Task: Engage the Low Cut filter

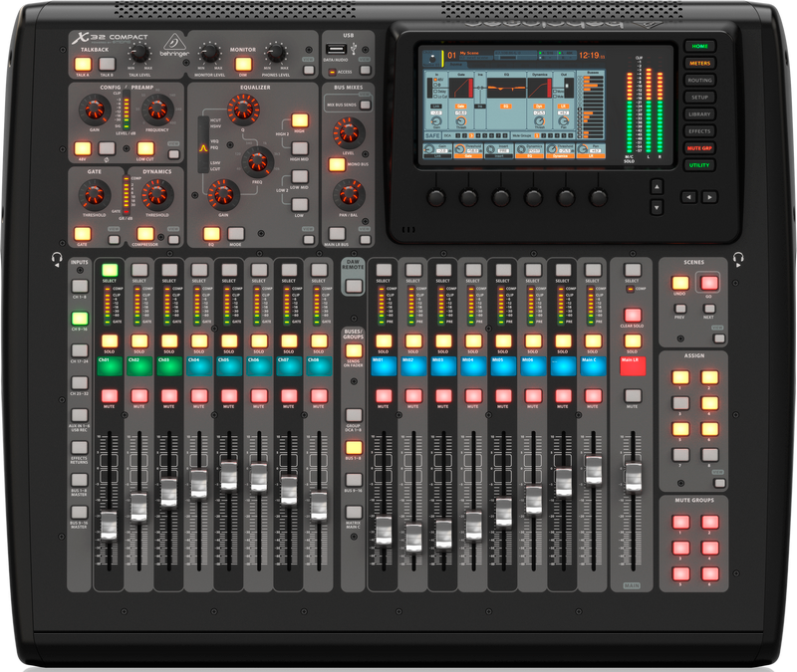Action: click(x=144, y=148)
